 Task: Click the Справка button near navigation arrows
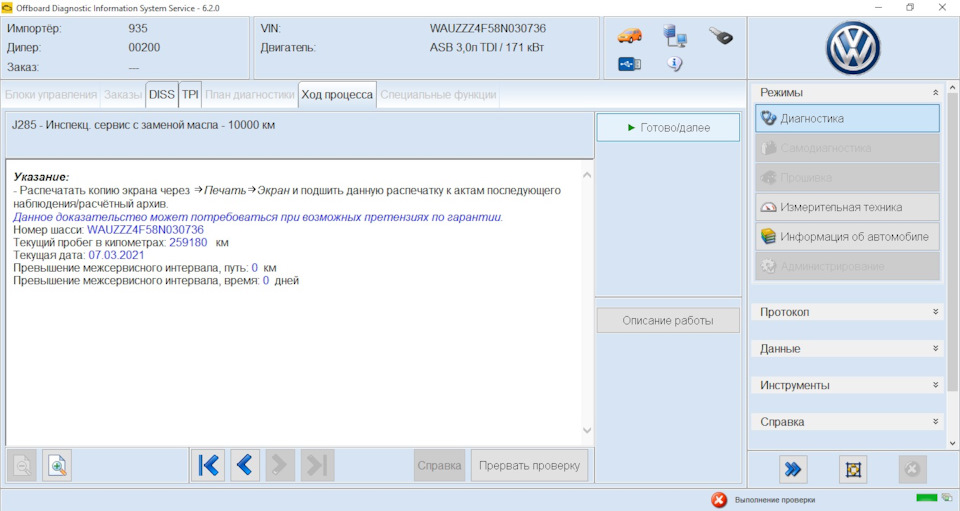pos(439,466)
